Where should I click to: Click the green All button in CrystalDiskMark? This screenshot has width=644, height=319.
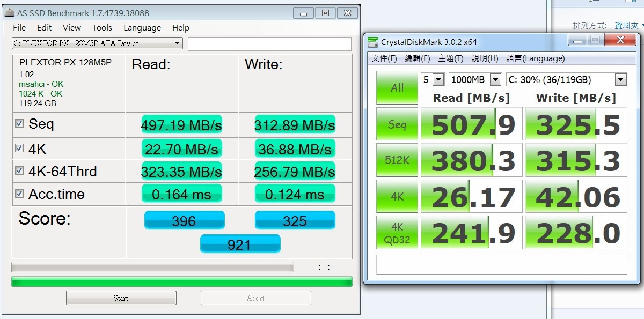[397, 88]
